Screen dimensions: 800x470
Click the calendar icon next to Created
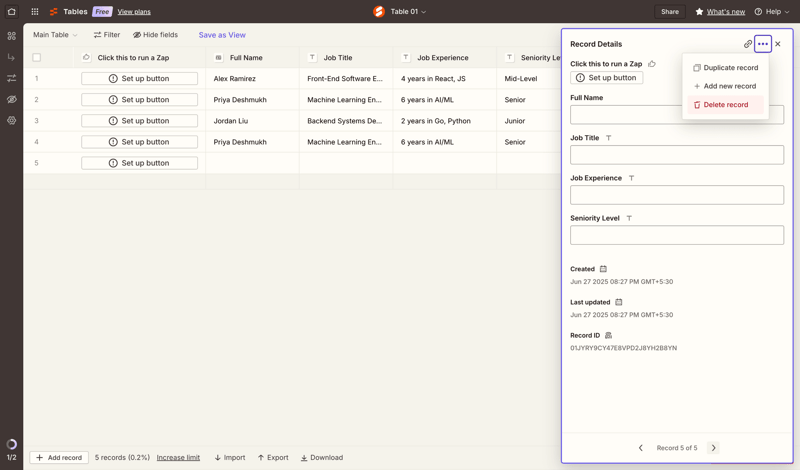pyautogui.click(x=603, y=269)
